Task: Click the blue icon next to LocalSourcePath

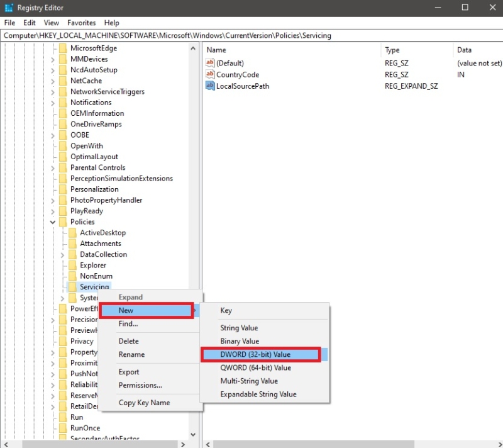Action: pyautogui.click(x=211, y=86)
